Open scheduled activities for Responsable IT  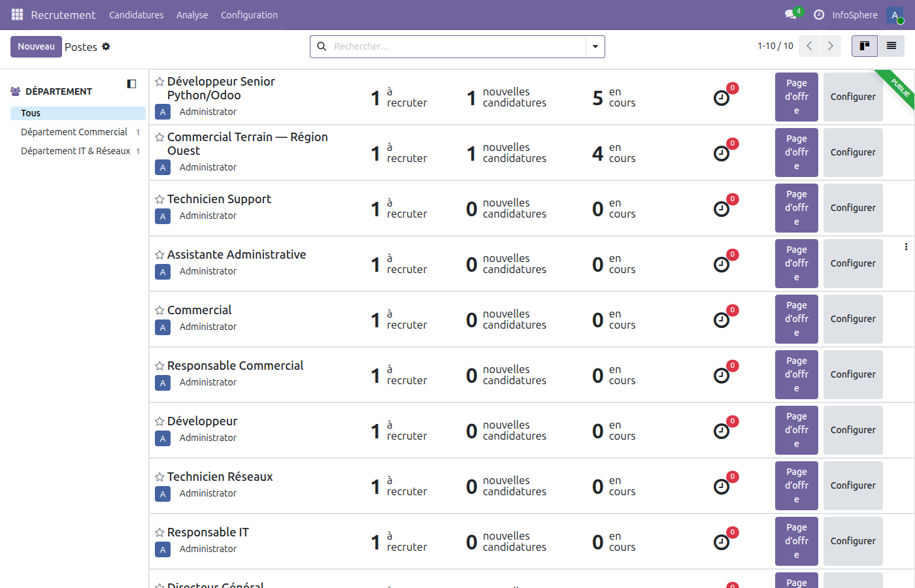pyautogui.click(x=721, y=541)
